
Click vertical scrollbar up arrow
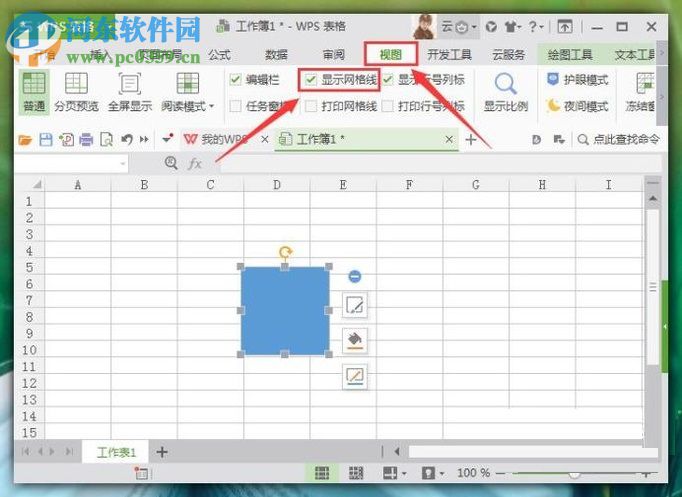652,199
